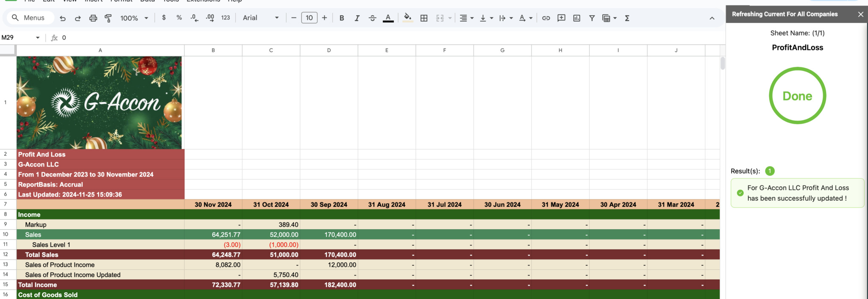Create a filter with the funnel icon
868x299 pixels.
point(592,18)
